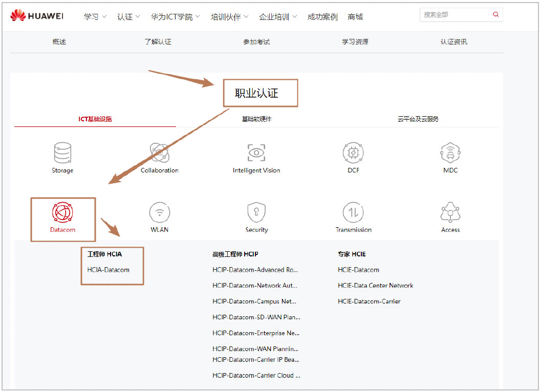
Task: Open the Security shield icon
Action: (x=256, y=212)
